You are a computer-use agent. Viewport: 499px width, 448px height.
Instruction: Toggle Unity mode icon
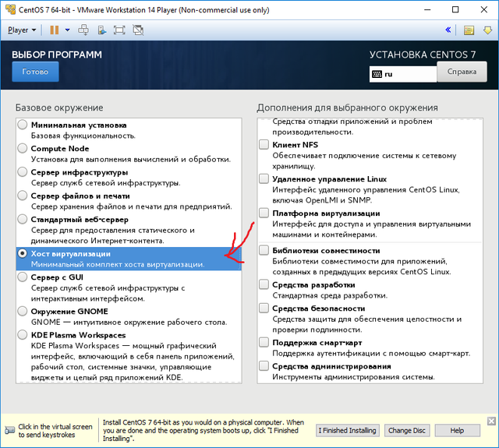(138, 30)
